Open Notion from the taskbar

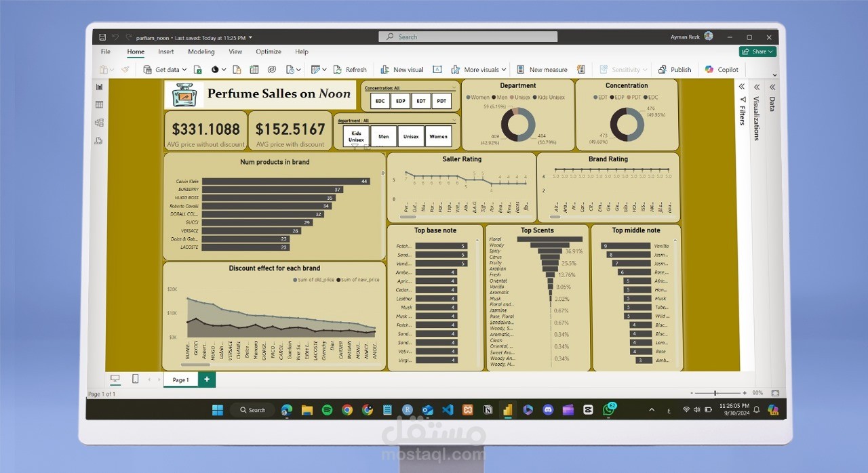pos(488,409)
